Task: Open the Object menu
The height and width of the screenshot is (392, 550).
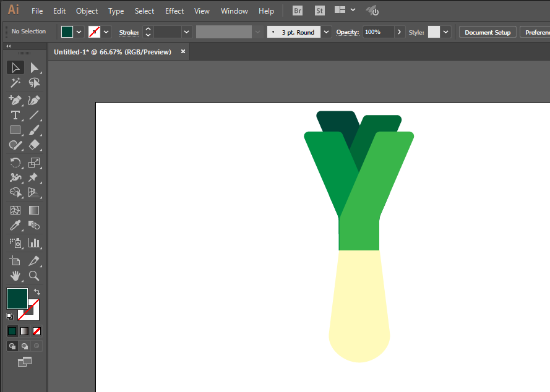Action: pos(87,11)
